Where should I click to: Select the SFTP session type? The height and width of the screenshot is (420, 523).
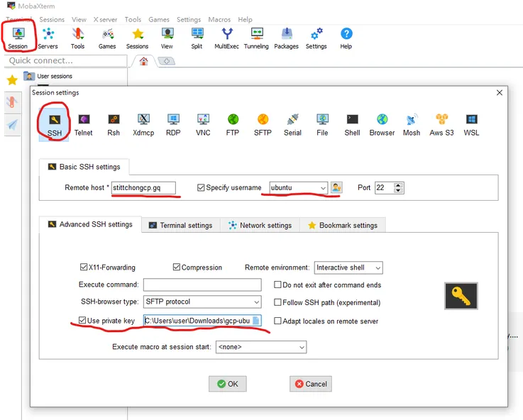(x=263, y=125)
